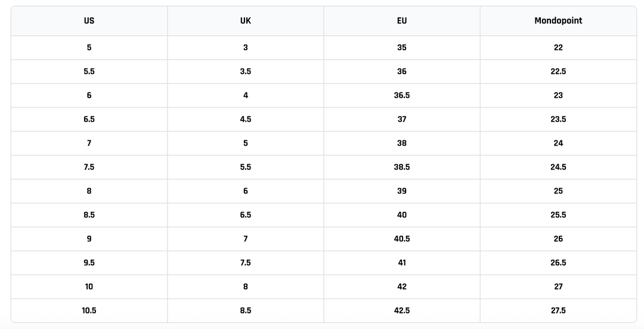Click the EU size 40.5 cell
Screen dimensions: 644x329
pyautogui.click(x=402, y=239)
